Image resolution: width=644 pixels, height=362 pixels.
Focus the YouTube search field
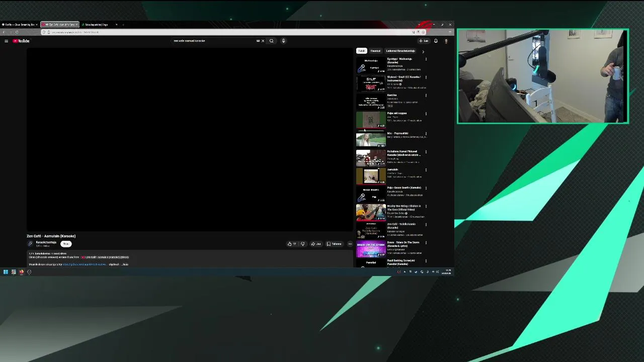click(x=215, y=41)
